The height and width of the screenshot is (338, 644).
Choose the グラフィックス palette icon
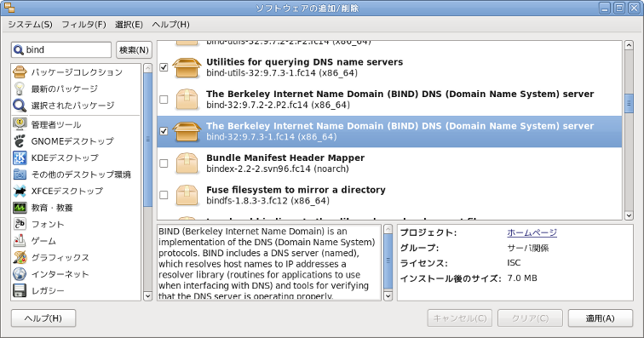click(x=20, y=257)
